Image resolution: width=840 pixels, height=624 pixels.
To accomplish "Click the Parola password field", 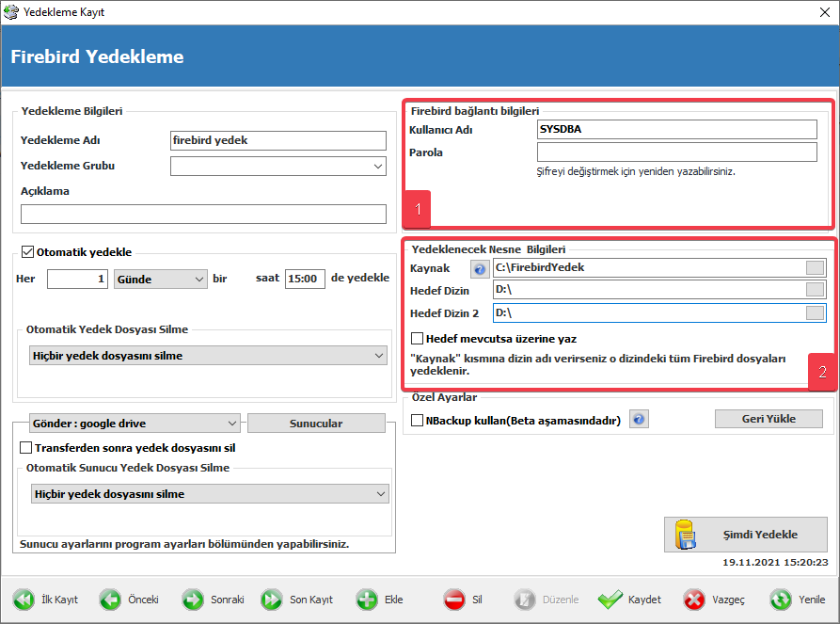I will pos(677,152).
